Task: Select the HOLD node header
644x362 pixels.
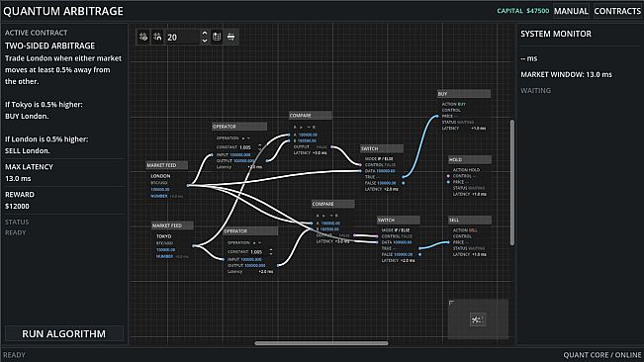Action: tap(470, 159)
